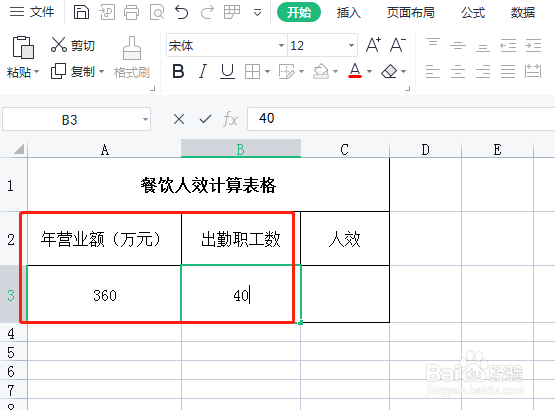Expand the 粘贴 dropdown arrow

[36, 72]
